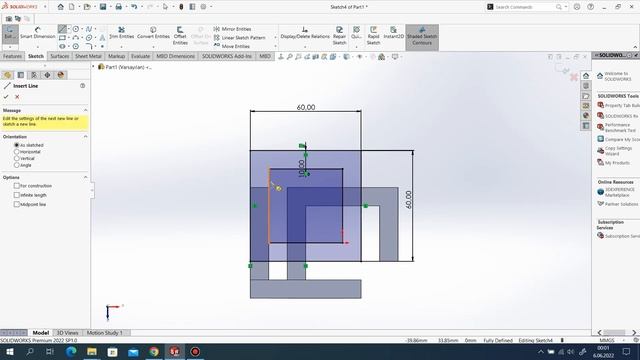This screenshot has width=640, height=360.
Task: Click the Undo icon
Action: pyautogui.click(x=134, y=7)
